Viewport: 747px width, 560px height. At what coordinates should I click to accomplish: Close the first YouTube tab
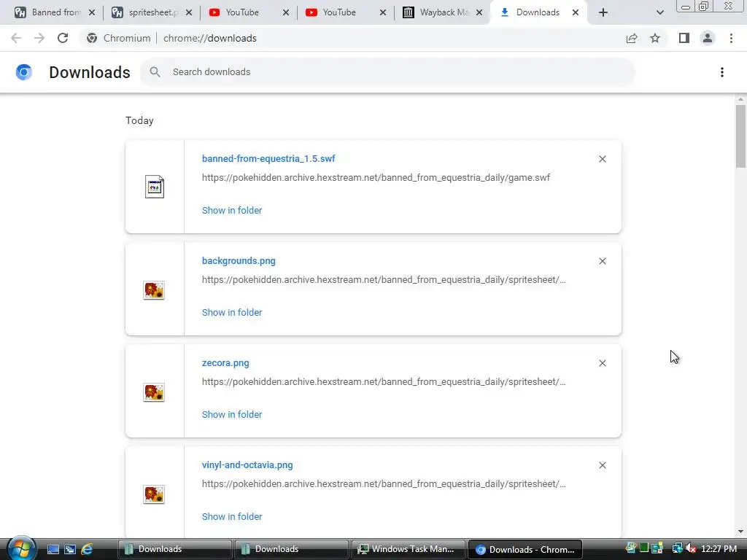coord(286,12)
